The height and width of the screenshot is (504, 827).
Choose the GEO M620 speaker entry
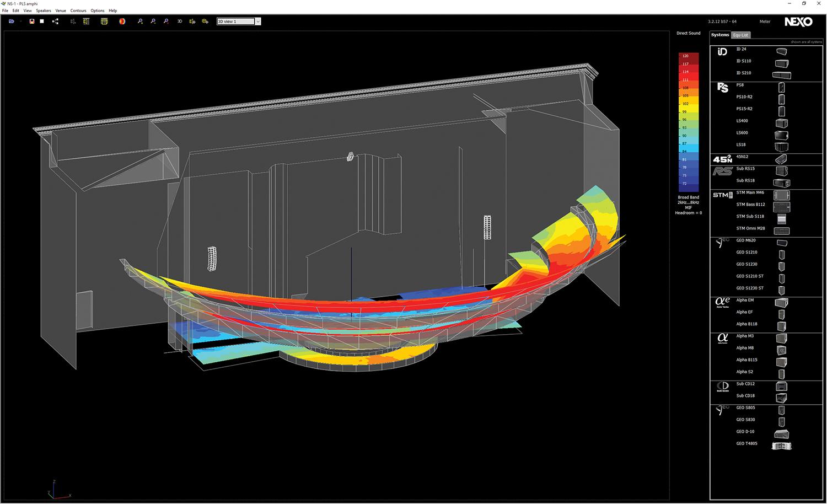point(746,240)
